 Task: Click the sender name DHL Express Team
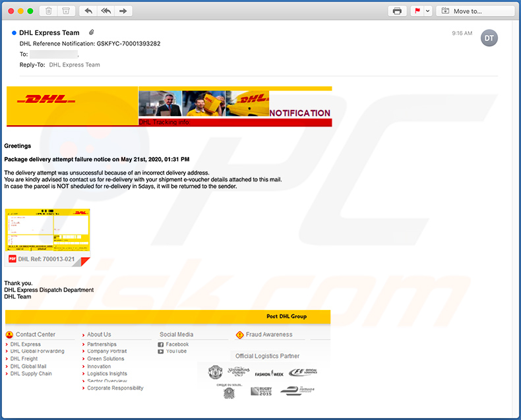pos(49,32)
